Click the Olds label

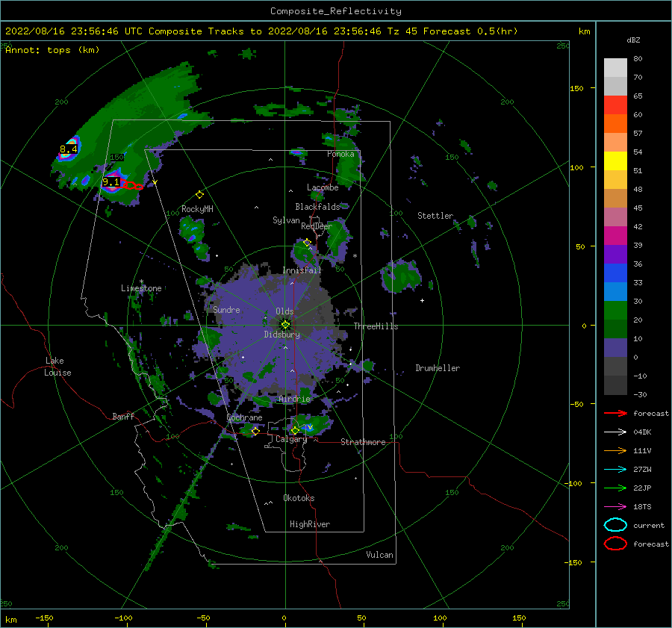tap(284, 311)
